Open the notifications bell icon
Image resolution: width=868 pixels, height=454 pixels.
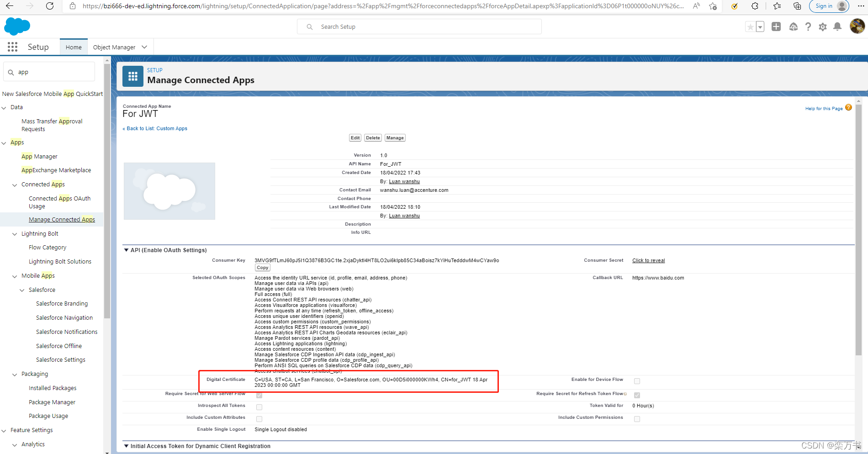coord(837,27)
